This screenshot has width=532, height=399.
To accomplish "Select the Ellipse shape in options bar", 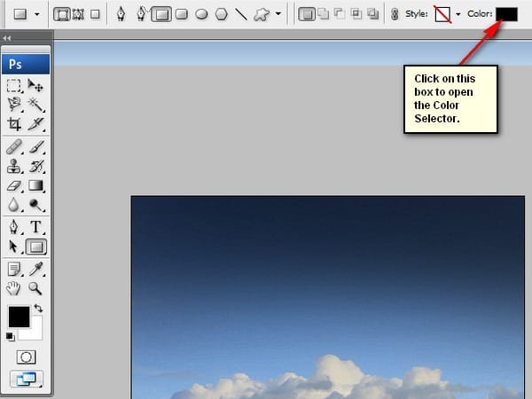I will (201, 14).
